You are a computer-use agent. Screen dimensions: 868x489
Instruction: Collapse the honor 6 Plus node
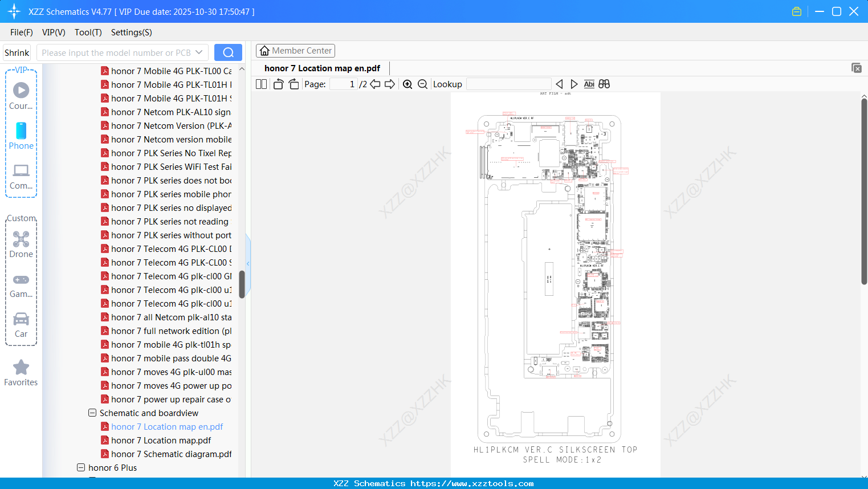pos(81,467)
